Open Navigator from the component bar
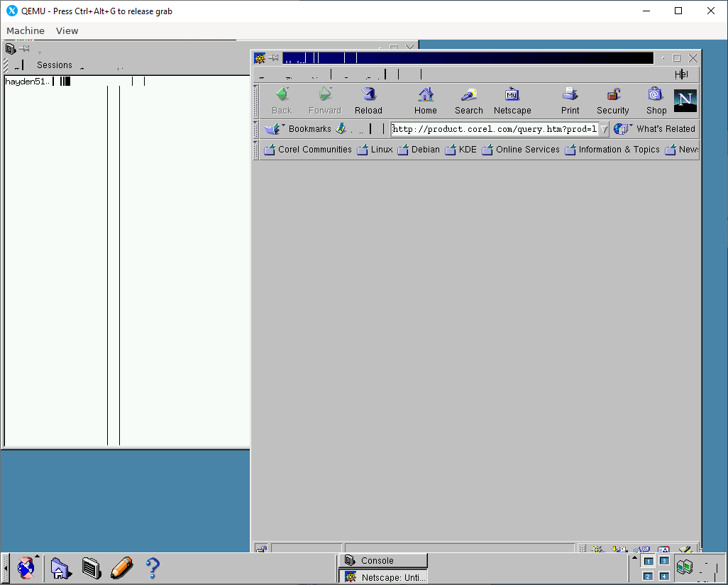 pos(597,549)
